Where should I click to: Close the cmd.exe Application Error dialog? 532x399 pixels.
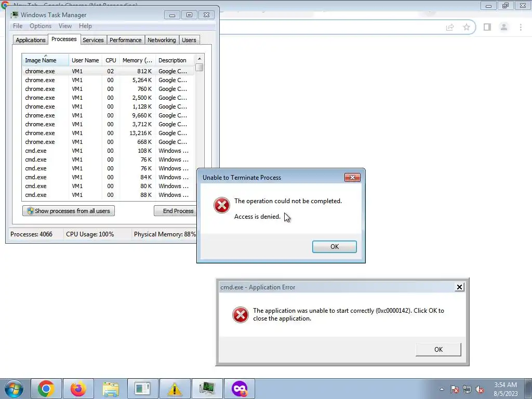click(459, 287)
